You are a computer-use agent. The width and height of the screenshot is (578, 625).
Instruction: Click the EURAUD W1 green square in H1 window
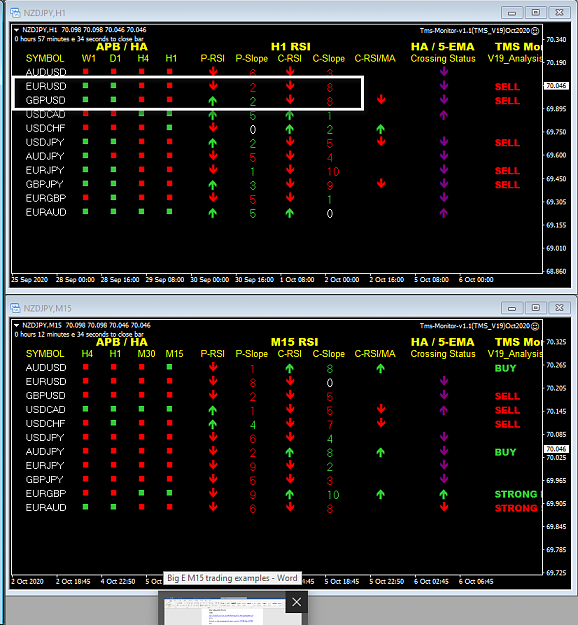(x=85, y=212)
